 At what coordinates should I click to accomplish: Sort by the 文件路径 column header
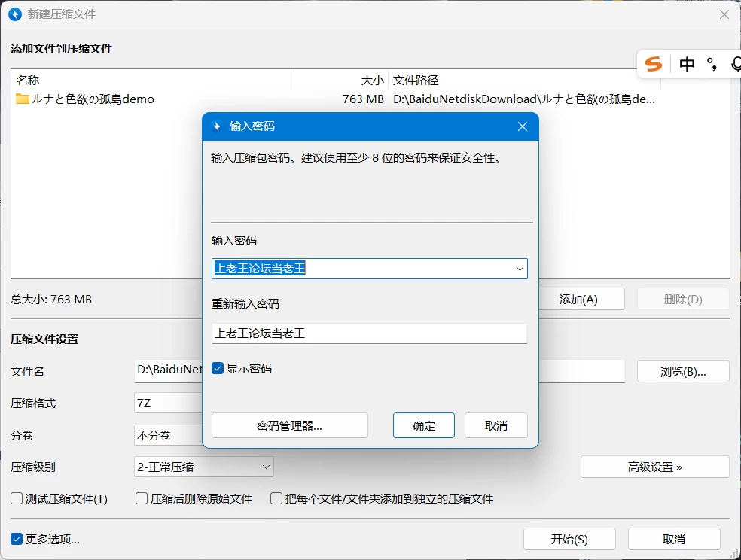click(525, 81)
